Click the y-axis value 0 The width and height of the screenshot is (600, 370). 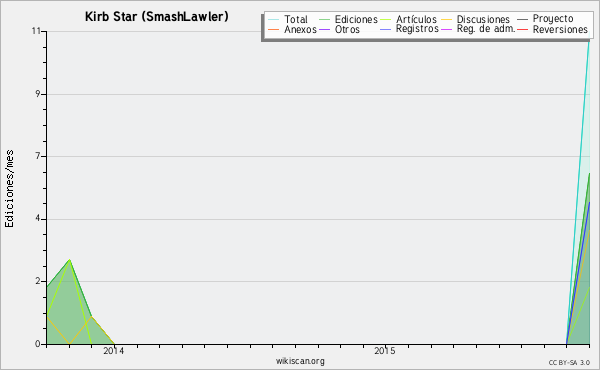[x=38, y=344]
